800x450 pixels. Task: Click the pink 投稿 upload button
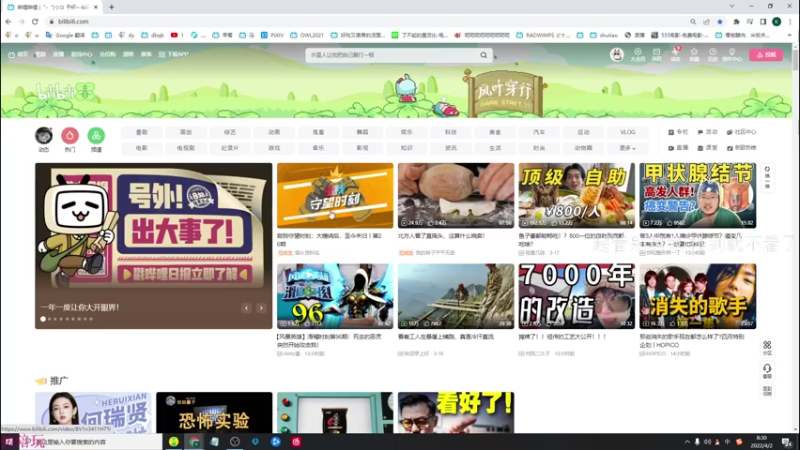click(766, 55)
